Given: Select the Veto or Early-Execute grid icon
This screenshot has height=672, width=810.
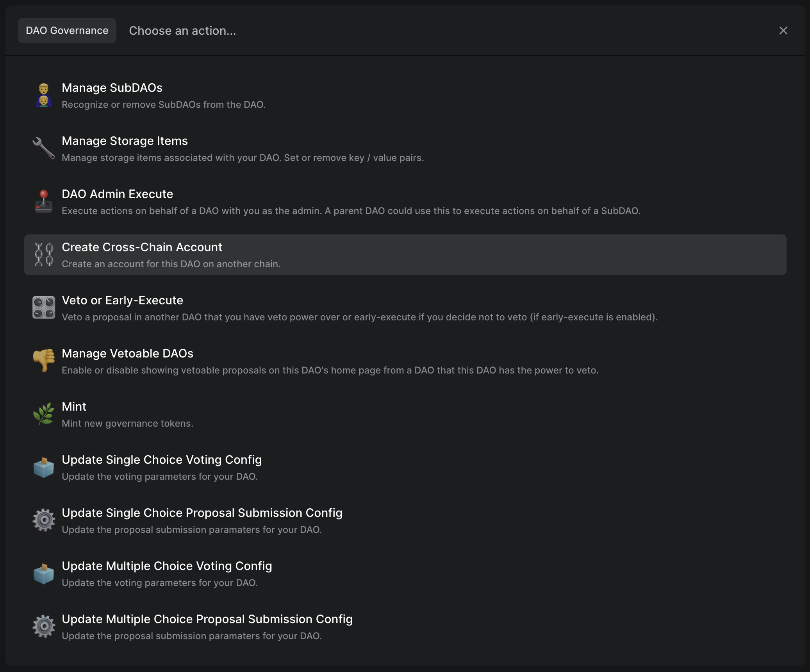Looking at the screenshot, I should tap(44, 308).
